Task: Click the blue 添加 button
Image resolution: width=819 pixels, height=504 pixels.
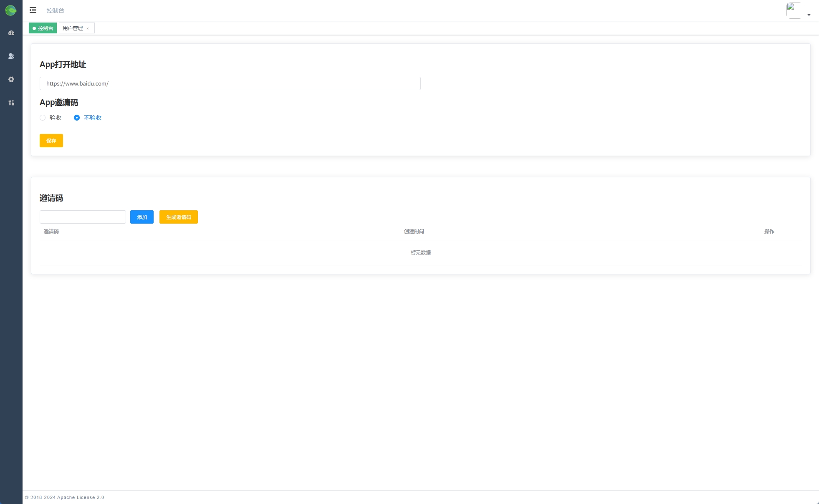Action: 142,217
